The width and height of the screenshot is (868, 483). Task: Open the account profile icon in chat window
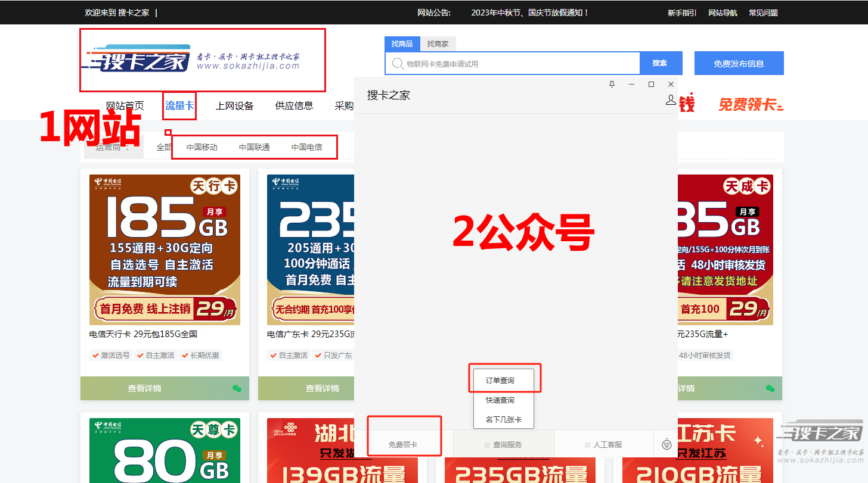(x=671, y=100)
